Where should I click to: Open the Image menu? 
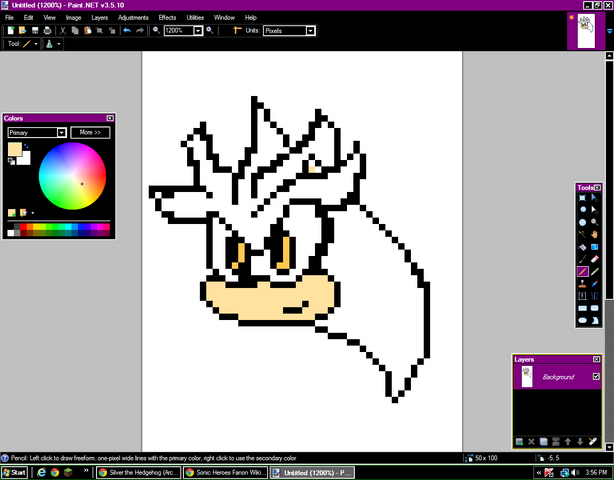tap(73, 18)
